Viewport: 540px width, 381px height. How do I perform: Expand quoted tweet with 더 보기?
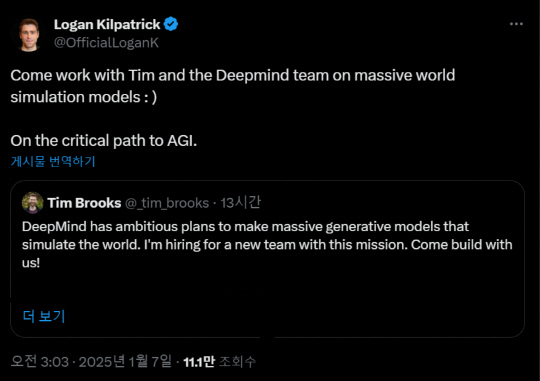coord(44,316)
